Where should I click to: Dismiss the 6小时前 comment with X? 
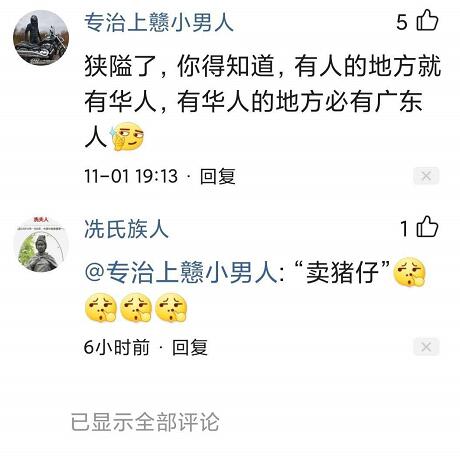[426, 347]
